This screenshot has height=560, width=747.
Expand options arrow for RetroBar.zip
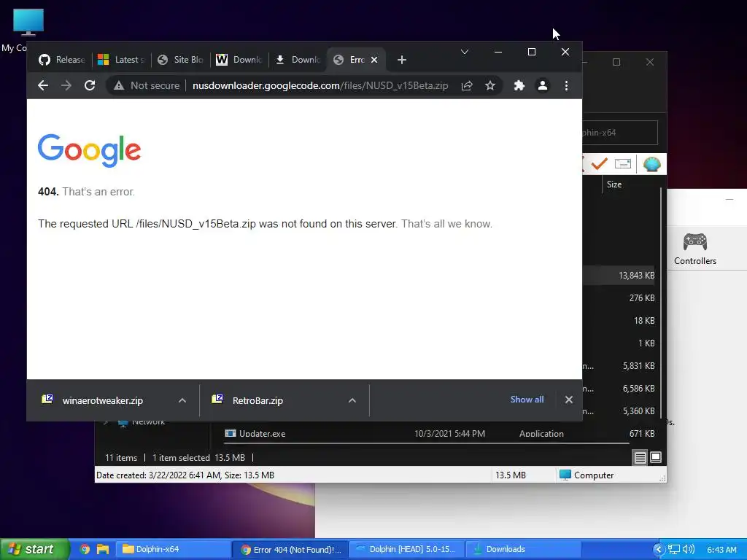(x=352, y=401)
